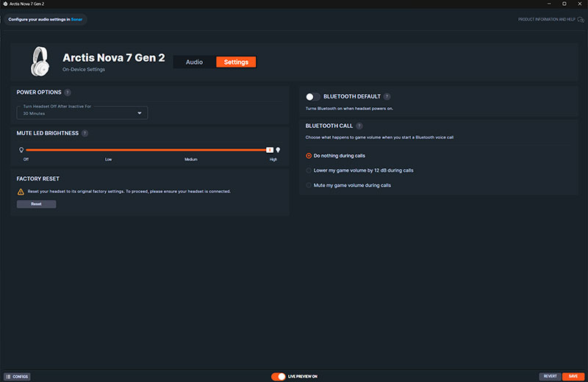588x382 pixels.
Task: Click the Bluetooth Call help icon
Action: (x=359, y=126)
